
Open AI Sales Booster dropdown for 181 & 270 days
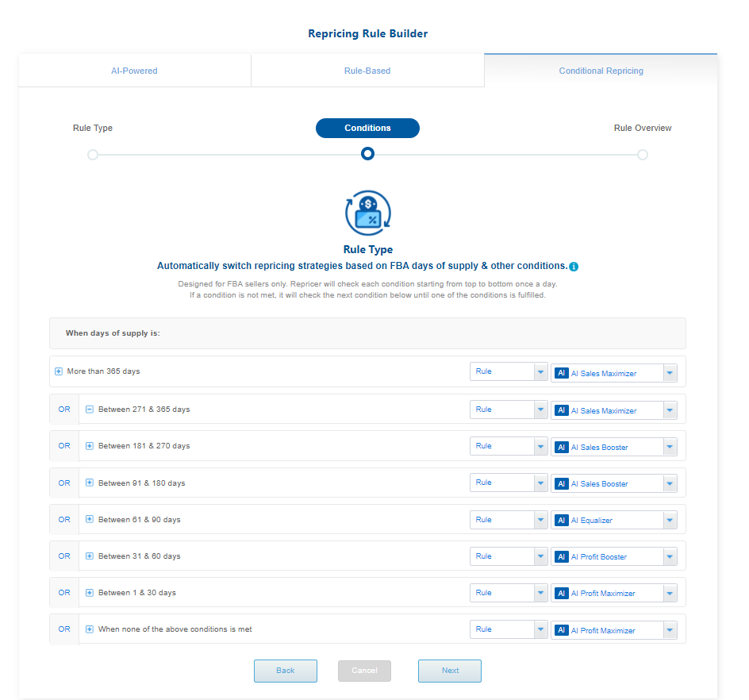[x=614, y=448]
